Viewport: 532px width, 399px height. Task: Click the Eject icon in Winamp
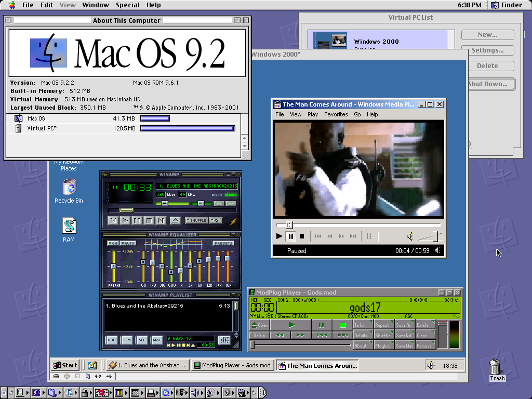pos(175,220)
